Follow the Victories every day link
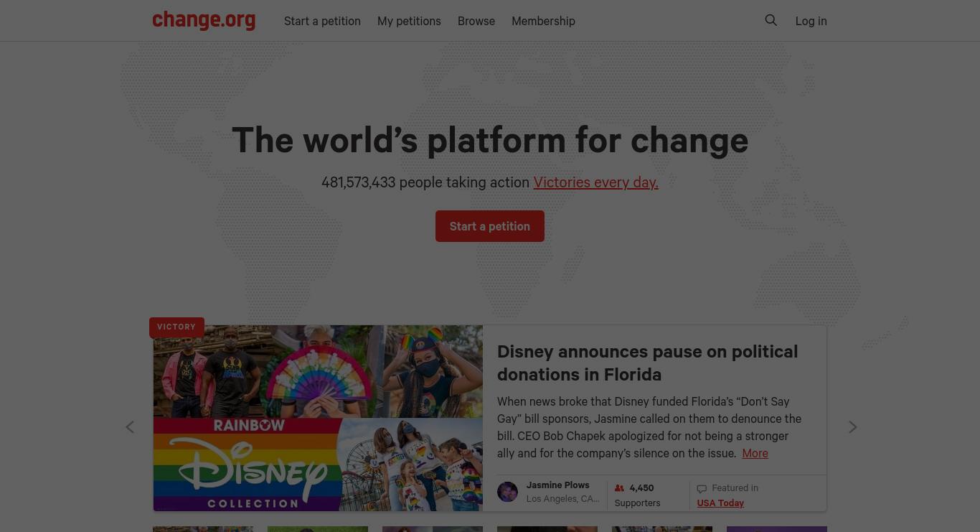The height and width of the screenshot is (532, 980). 595,182
